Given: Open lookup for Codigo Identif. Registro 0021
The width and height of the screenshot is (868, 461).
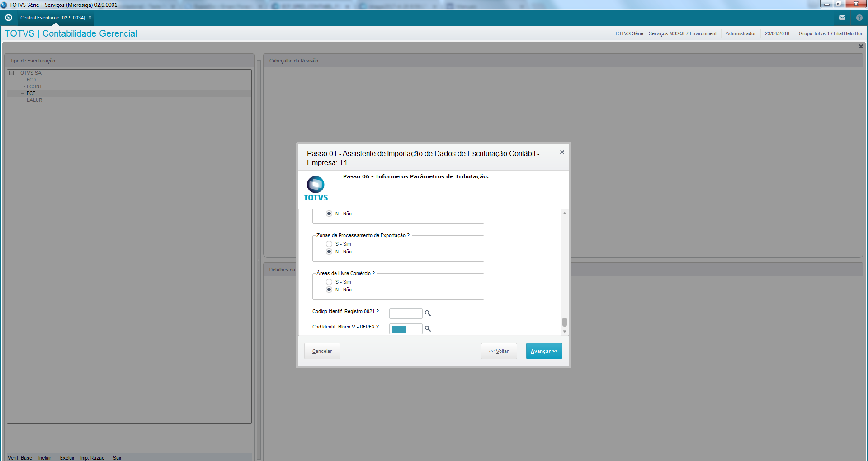Looking at the screenshot, I should 428,313.
